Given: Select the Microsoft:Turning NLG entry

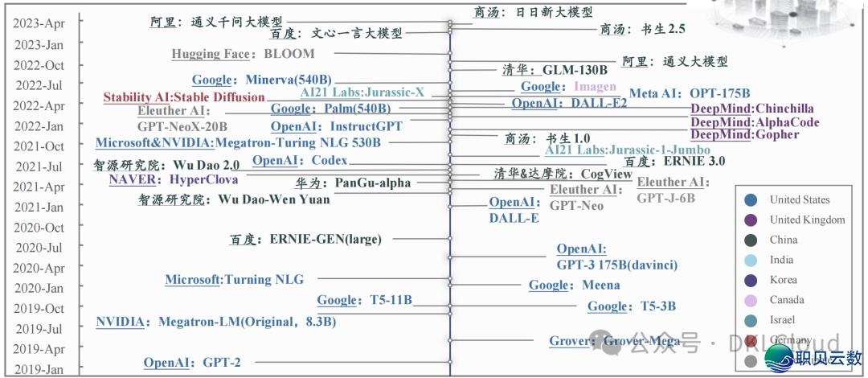Looking at the screenshot, I should click(234, 280).
